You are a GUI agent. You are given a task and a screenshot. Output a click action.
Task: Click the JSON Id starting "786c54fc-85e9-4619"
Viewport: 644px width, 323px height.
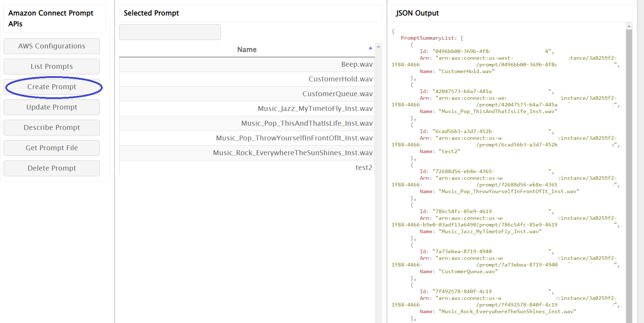(x=463, y=211)
